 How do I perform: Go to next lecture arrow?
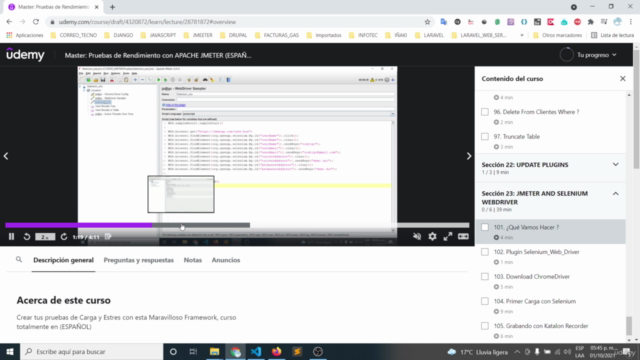469,156
